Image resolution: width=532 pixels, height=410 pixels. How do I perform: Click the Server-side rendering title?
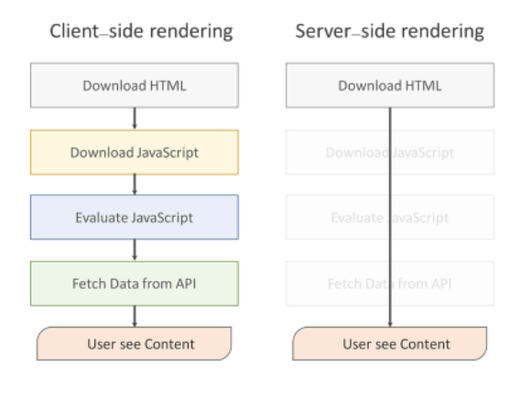[389, 31]
